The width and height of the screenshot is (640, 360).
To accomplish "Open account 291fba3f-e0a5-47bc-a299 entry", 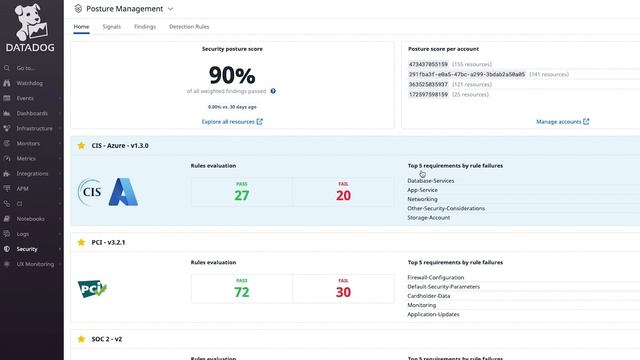I will 467,74.
